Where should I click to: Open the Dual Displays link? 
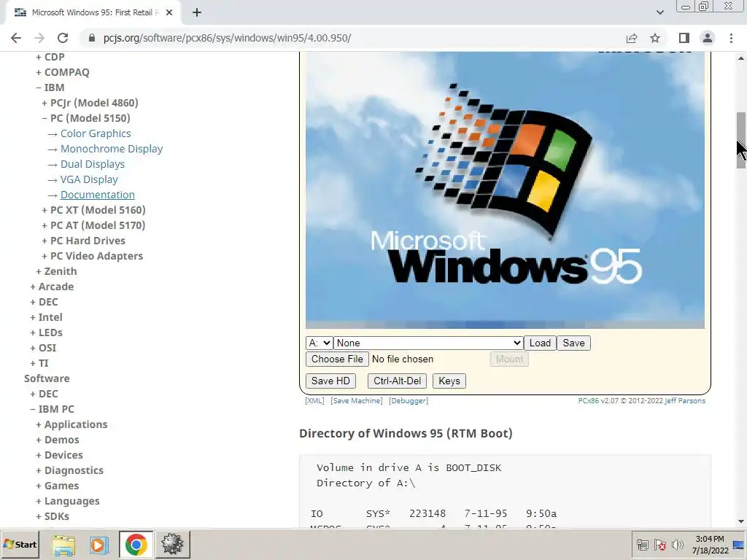tap(93, 164)
